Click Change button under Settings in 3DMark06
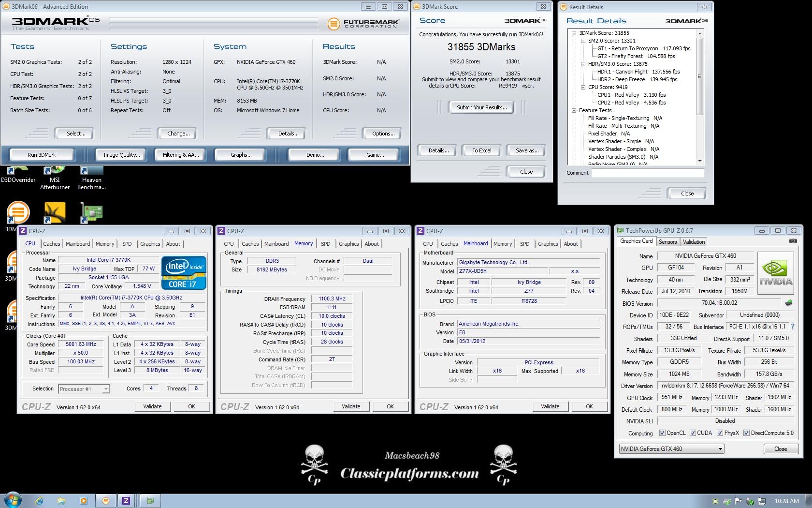 pyautogui.click(x=178, y=134)
